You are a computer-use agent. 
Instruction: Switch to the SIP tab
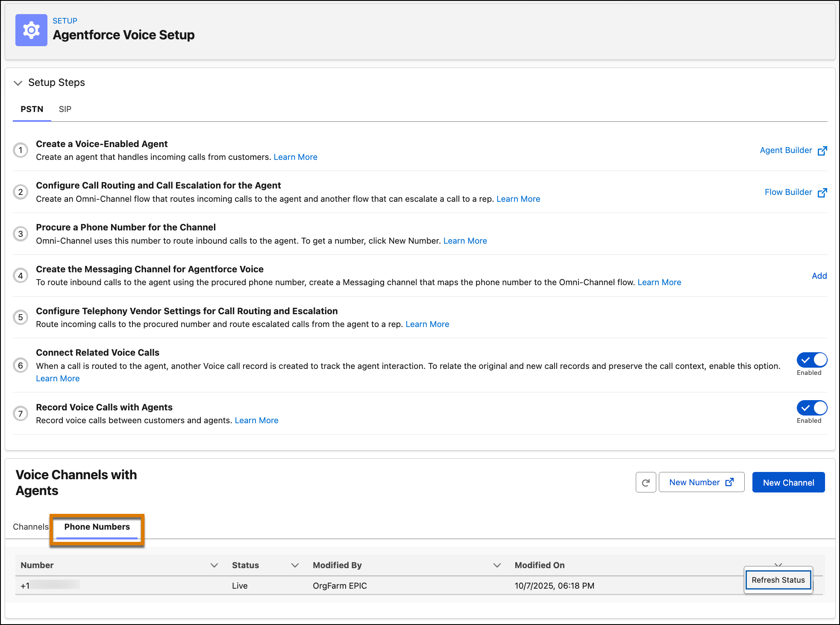pyautogui.click(x=65, y=109)
